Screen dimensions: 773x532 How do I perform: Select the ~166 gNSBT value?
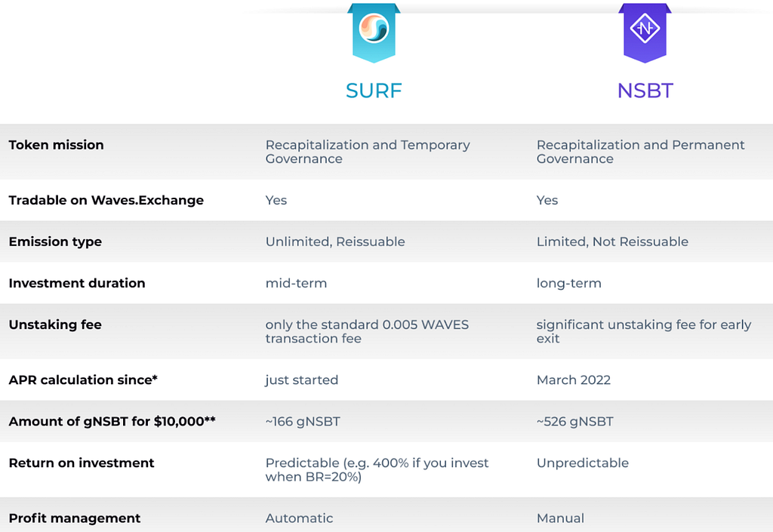[x=303, y=422]
